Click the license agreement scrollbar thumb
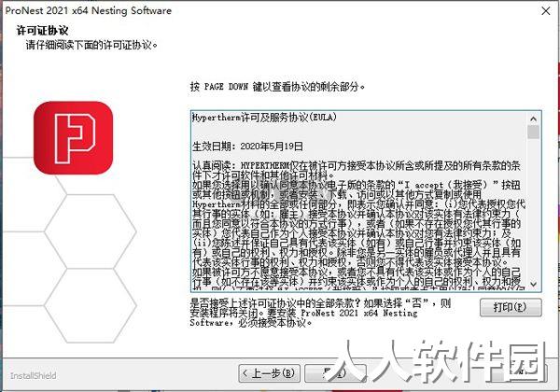This screenshot has width=560, height=392. coord(533,133)
